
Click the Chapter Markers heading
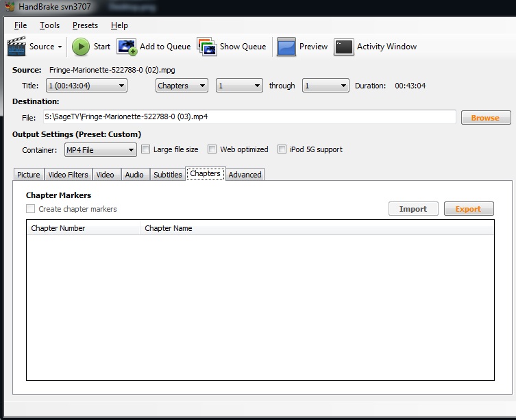(x=58, y=195)
